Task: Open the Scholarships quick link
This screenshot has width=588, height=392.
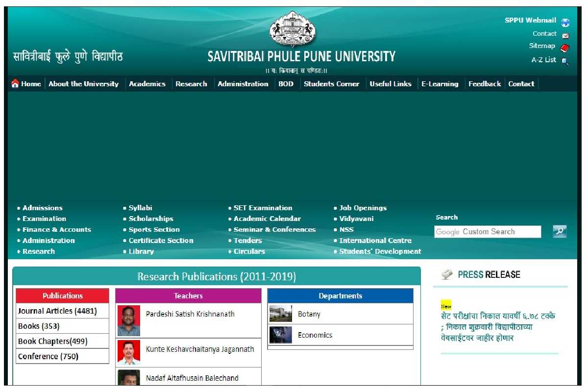Action: (x=151, y=219)
